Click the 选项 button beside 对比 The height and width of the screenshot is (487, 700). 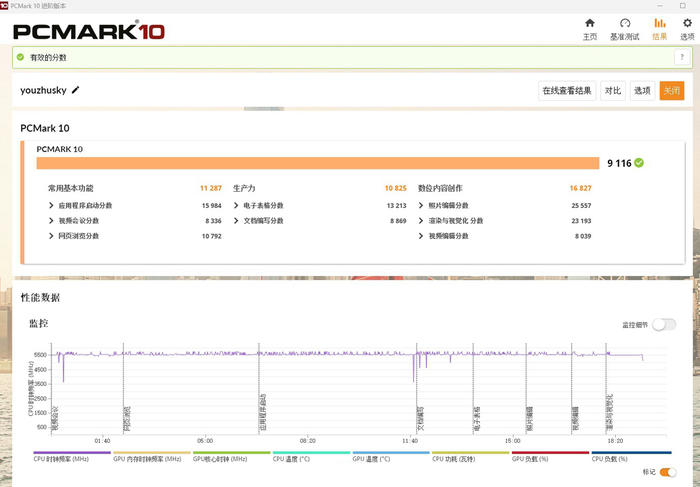click(x=642, y=90)
